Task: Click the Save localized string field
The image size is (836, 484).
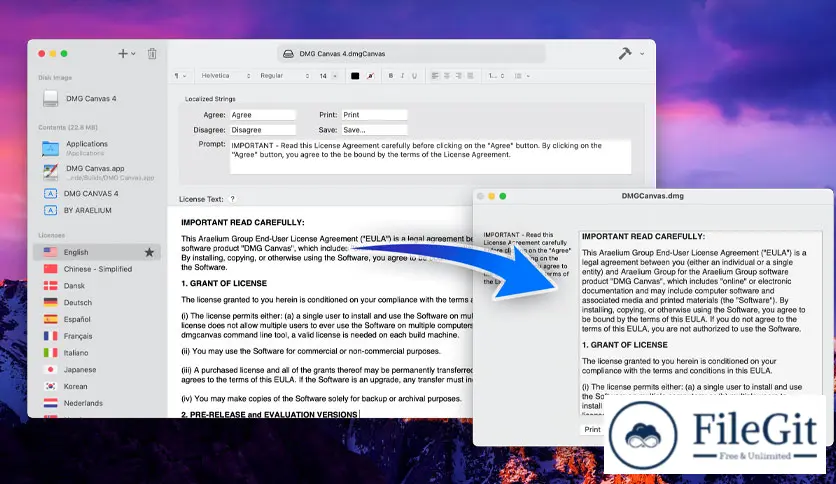Action: point(374,130)
